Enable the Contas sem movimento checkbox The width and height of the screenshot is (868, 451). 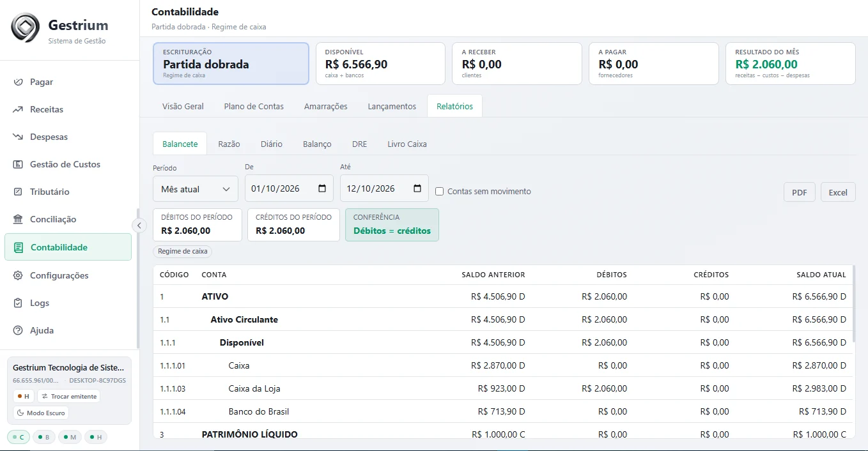[x=439, y=192]
